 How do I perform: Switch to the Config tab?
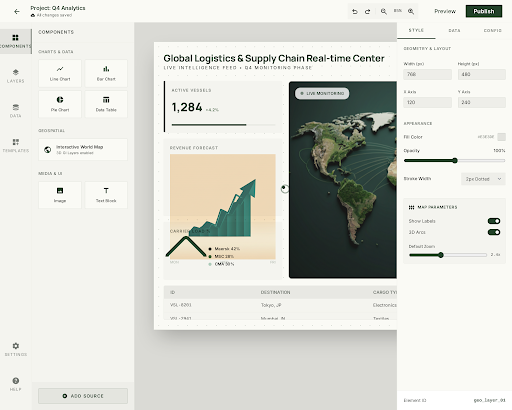[x=493, y=30]
